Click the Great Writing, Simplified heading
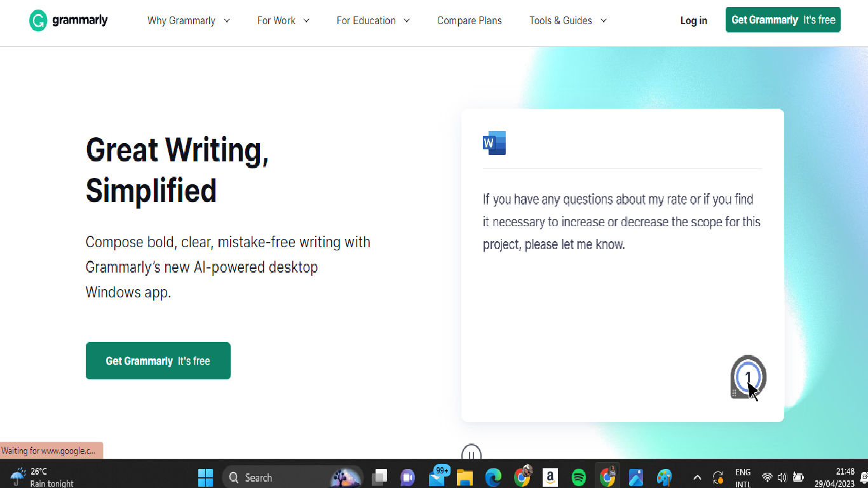 (177, 170)
